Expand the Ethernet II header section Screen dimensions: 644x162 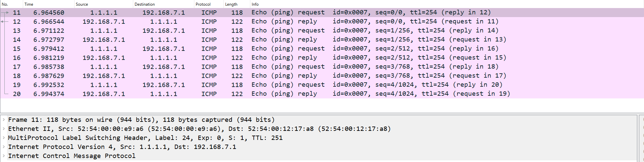click(x=4, y=129)
